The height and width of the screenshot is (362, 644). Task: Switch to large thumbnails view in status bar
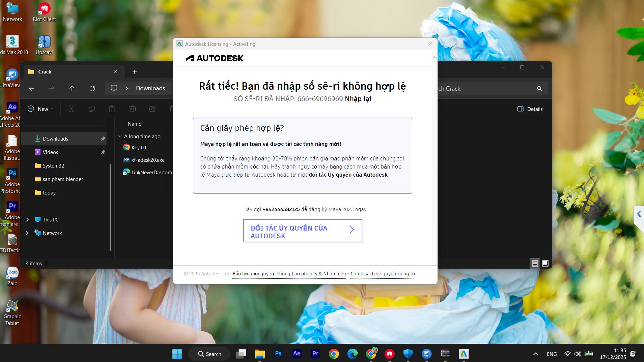click(545, 263)
